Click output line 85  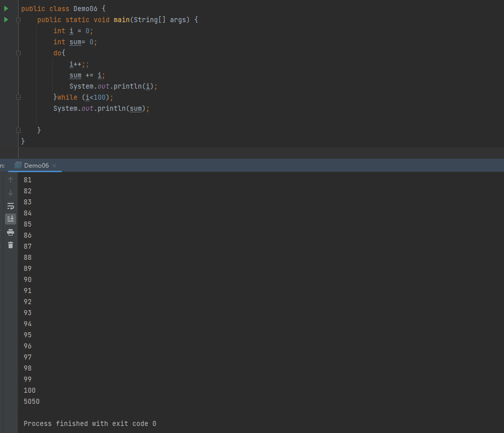[28, 224]
